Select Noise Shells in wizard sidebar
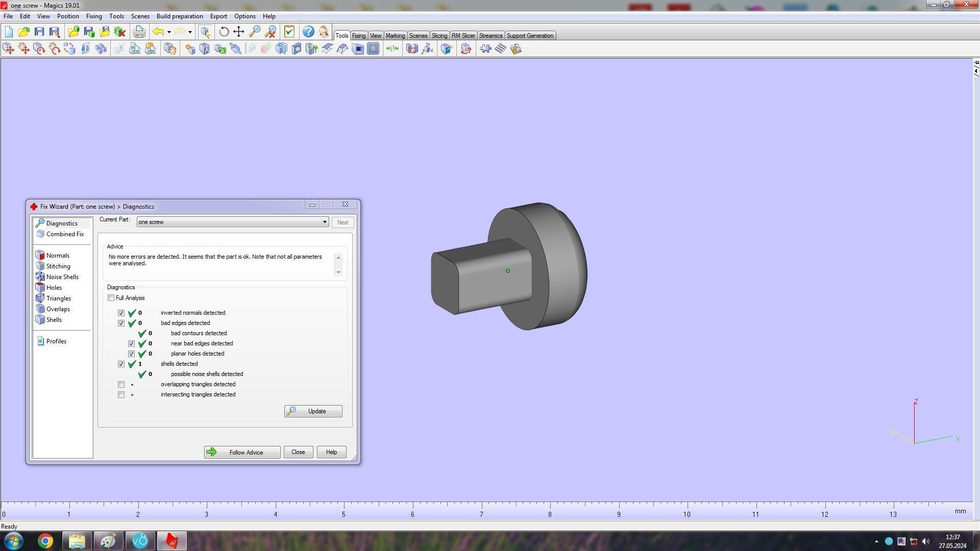The height and width of the screenshot is (551, 980). [62, 277]
